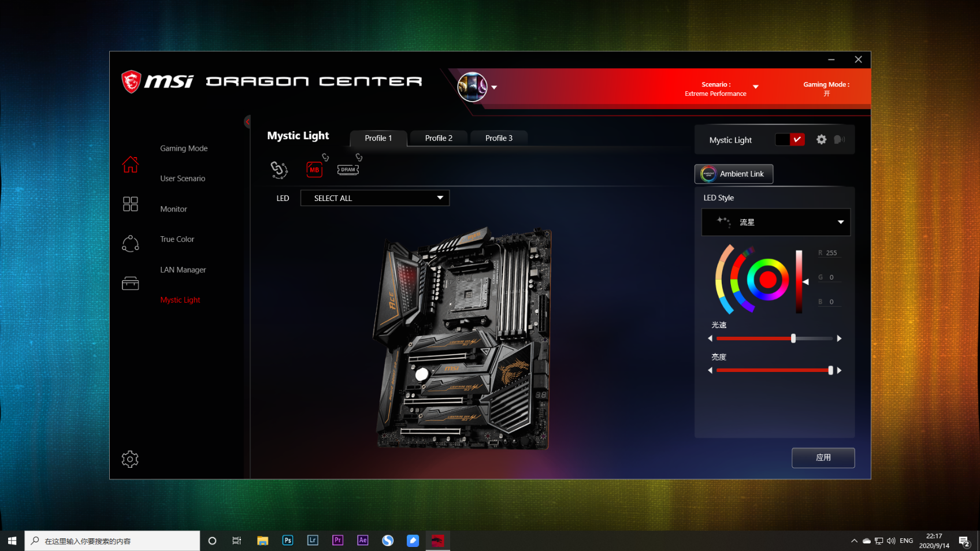Collapse the sidebar with red arrow handle
Image resolution: width=980 pixels, height=551 pixels.
point(247,121)
